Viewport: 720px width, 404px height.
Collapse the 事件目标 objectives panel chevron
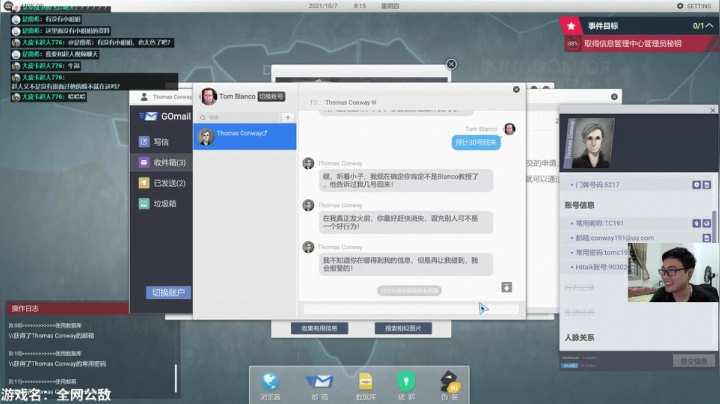coord(709,26)
